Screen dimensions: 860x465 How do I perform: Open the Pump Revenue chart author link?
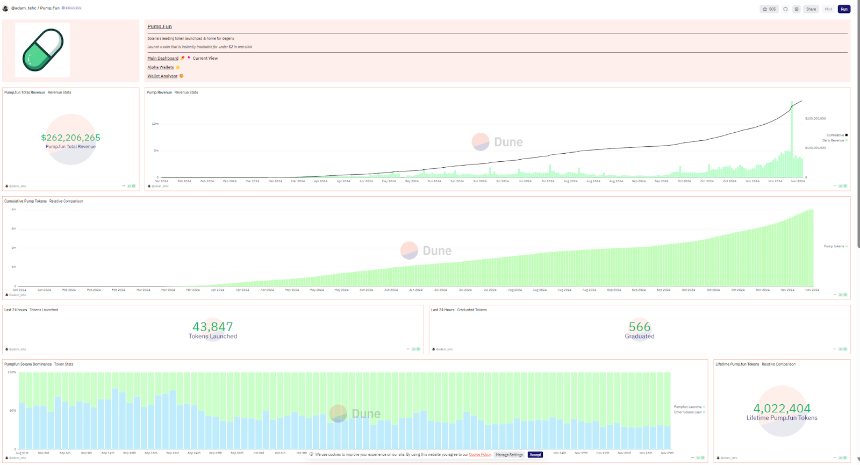pyautogui.click(x=158, y=186)
